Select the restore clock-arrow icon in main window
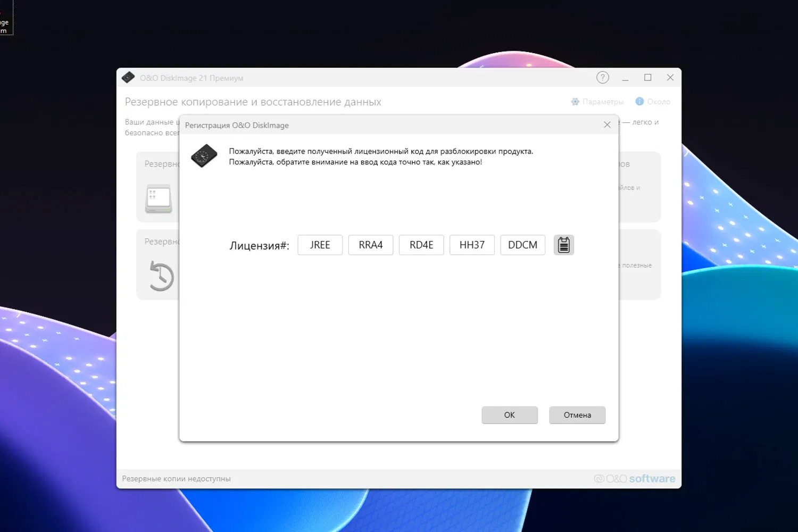The image size is (798, 532). (161, 276)
